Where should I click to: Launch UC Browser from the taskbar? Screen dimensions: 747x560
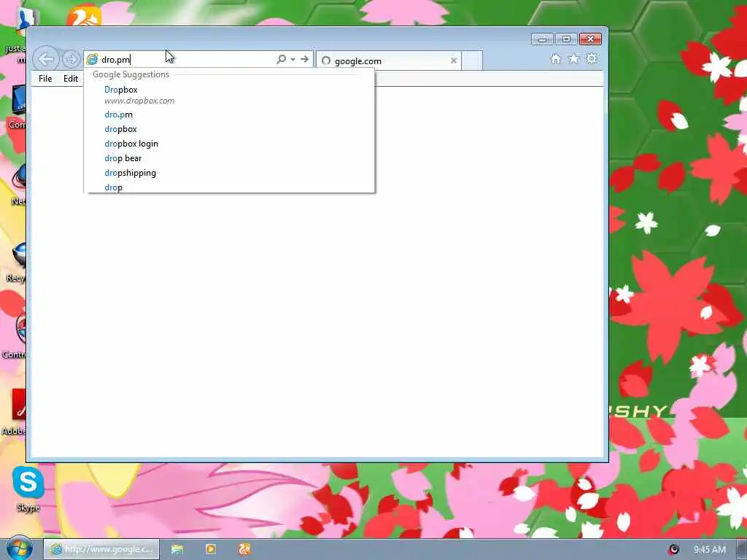(244, 550)
